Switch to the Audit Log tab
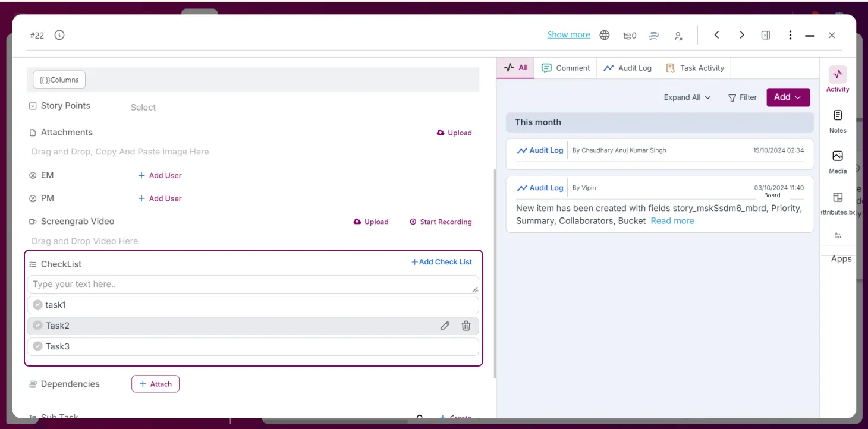 click(x=627, y=68)
